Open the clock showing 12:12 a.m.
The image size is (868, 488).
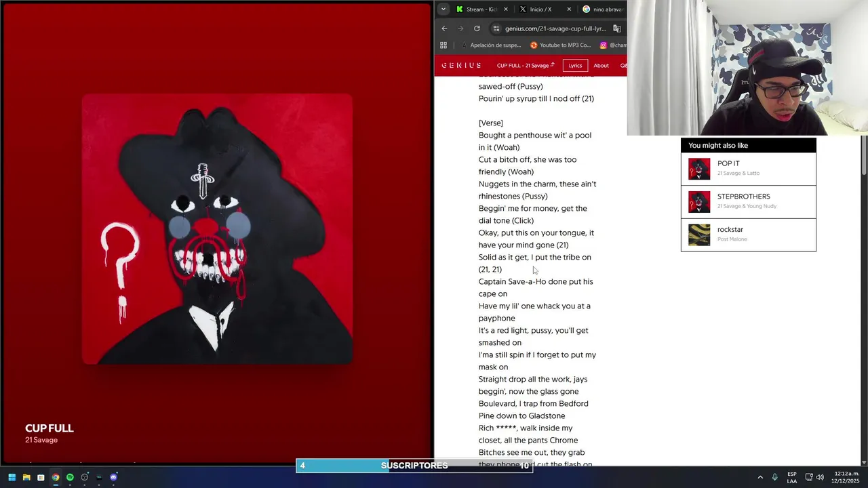846,477
